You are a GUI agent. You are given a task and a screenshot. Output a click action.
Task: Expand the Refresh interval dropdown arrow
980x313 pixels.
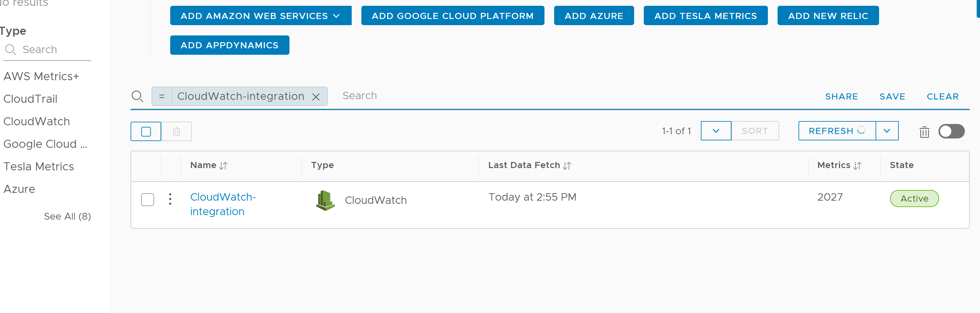(887, 131)
